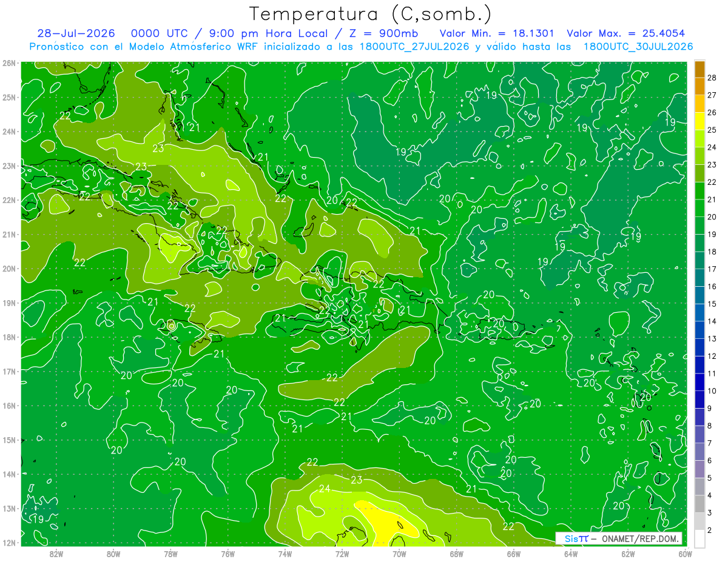The image size is (728, 562).
Task: Select the date '28-Jul-2026' in the header
Action: (76, 33)
